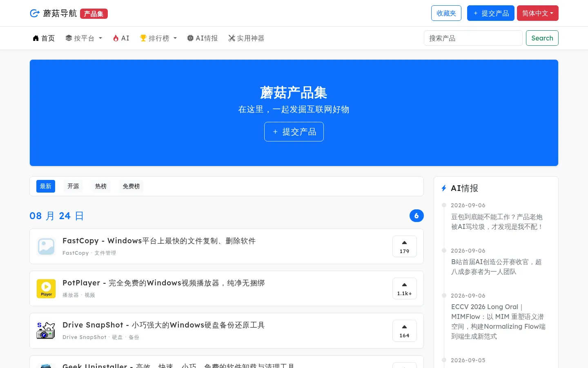Click the blue count badge showing 6

pos(416,216)
